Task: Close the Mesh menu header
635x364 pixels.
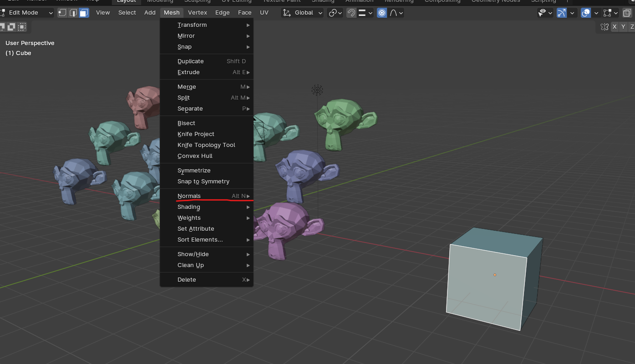Action: (x=172, y=13)
